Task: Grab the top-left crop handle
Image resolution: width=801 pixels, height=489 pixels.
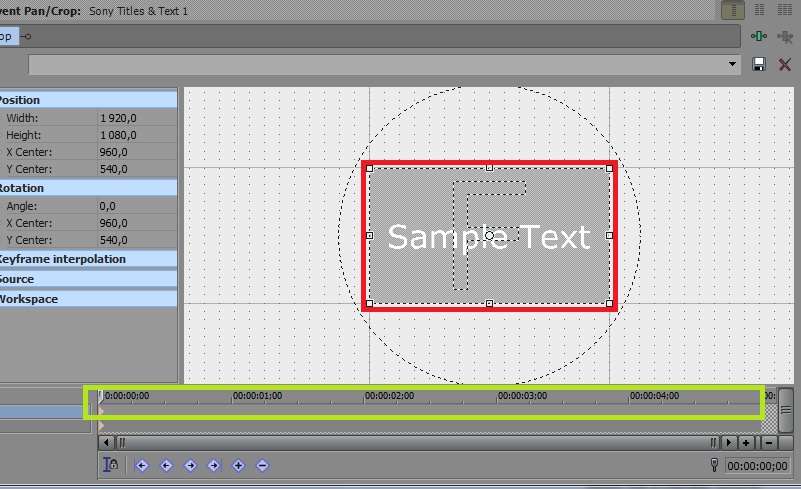Action: (x=369, y=168)
